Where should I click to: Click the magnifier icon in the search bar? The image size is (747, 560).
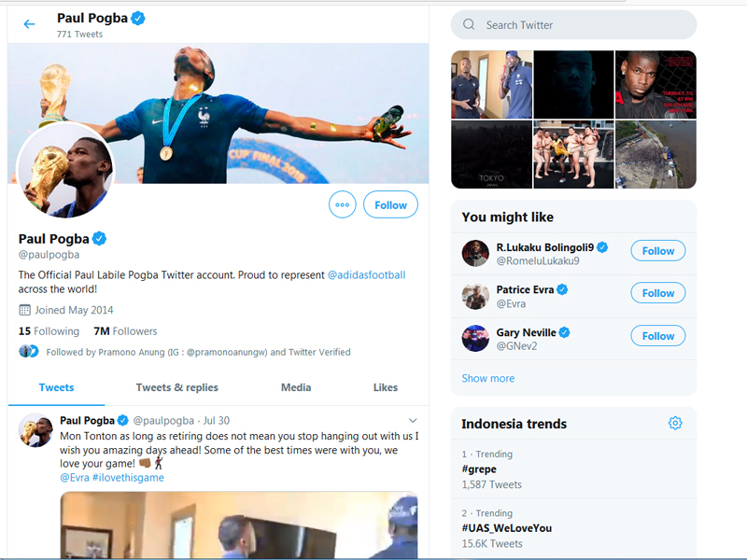pyautogui.click(x=469, y=24)
